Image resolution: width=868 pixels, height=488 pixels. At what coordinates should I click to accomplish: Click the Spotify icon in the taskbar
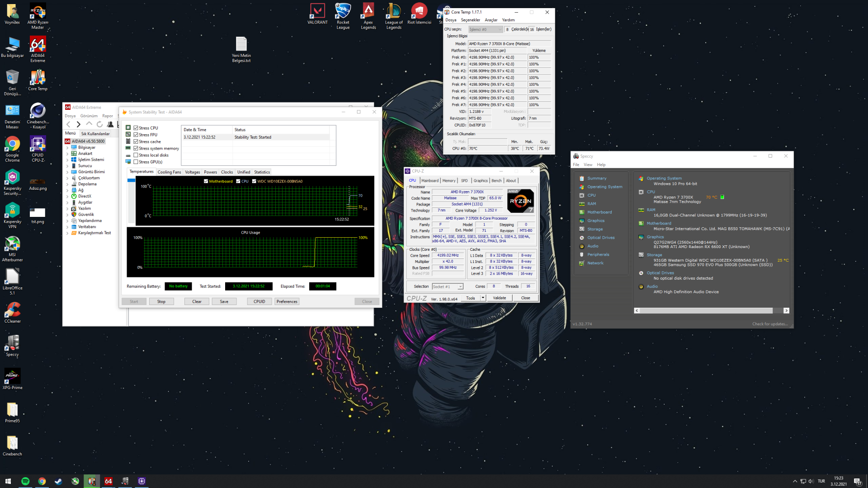[25, 481]
